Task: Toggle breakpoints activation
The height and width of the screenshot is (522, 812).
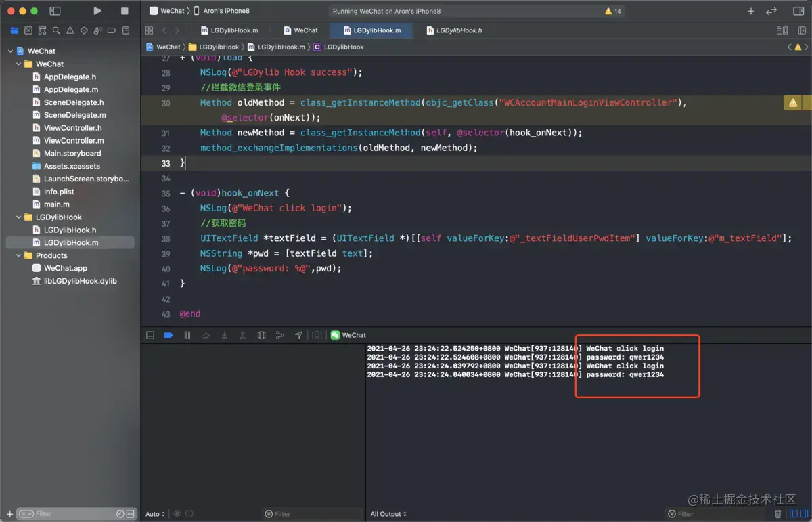Action: pos(168,335)
